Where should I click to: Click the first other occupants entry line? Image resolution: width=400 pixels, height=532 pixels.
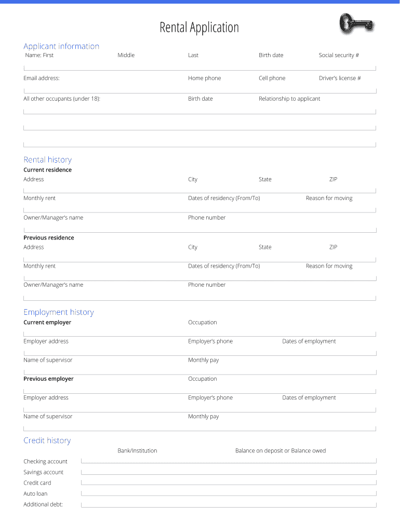tap(199, 111)
